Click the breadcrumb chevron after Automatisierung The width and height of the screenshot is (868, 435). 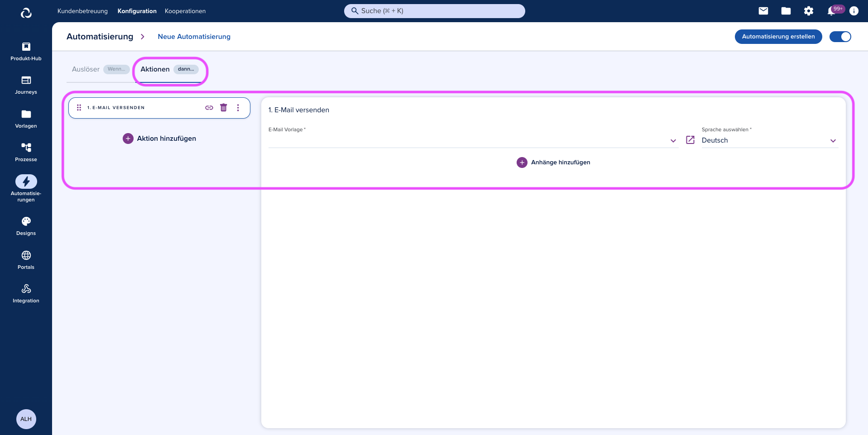tap(143, 37)
